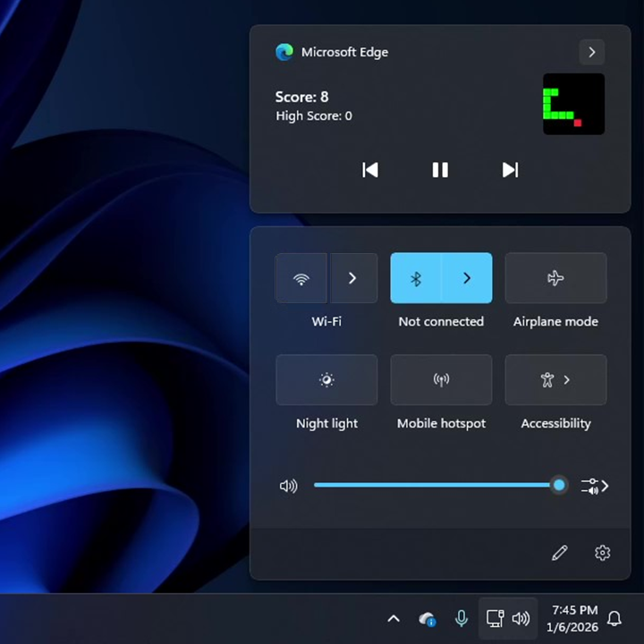Click the speaker icon to mute volume
Viewport: 644px width, 644px height.
pos(288,486)
